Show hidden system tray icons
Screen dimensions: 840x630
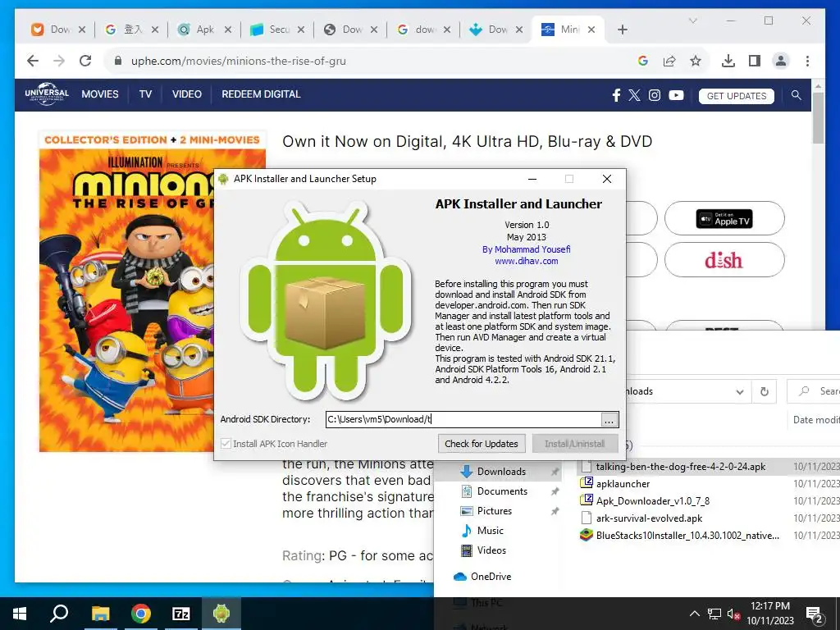tap(694, 614)
